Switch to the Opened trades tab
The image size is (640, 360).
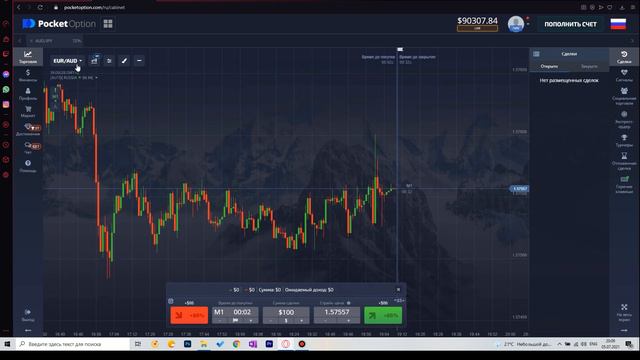pos(549,66)
